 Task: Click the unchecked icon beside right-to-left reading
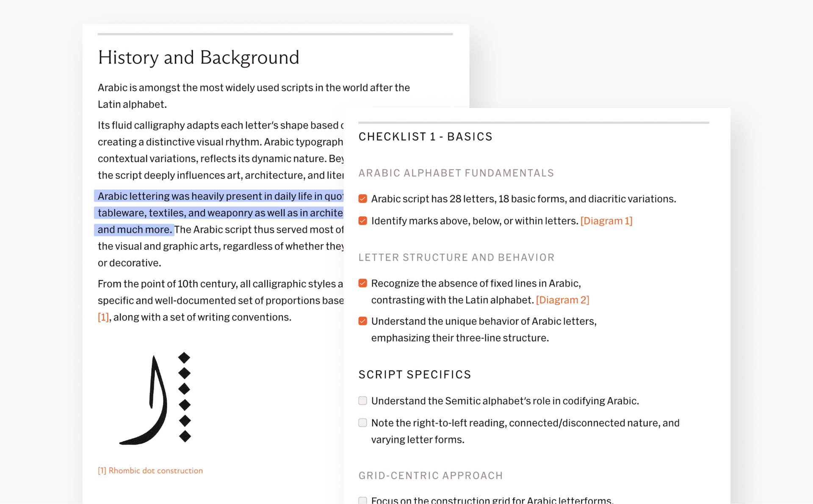[363, 423]
